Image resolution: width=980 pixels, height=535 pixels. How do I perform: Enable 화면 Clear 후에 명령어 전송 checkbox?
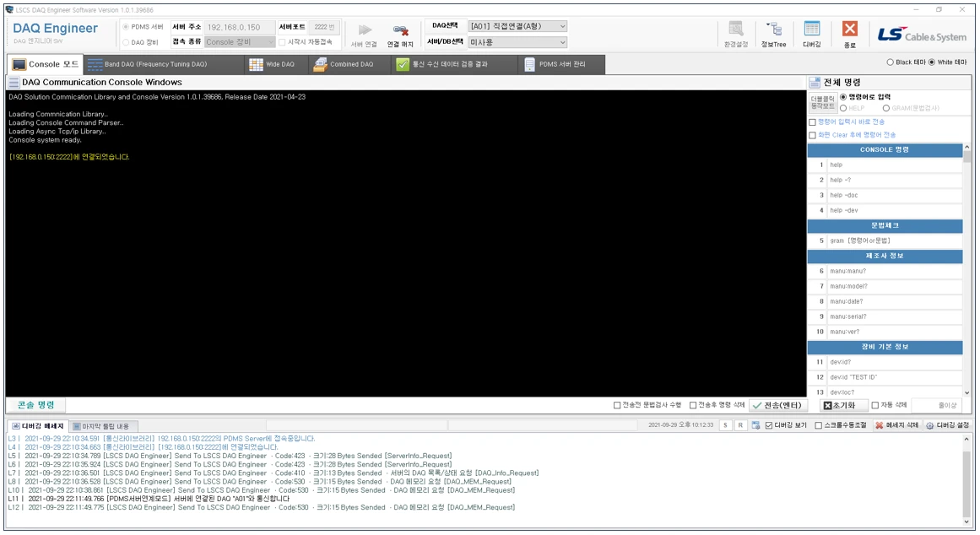(813, 135)
